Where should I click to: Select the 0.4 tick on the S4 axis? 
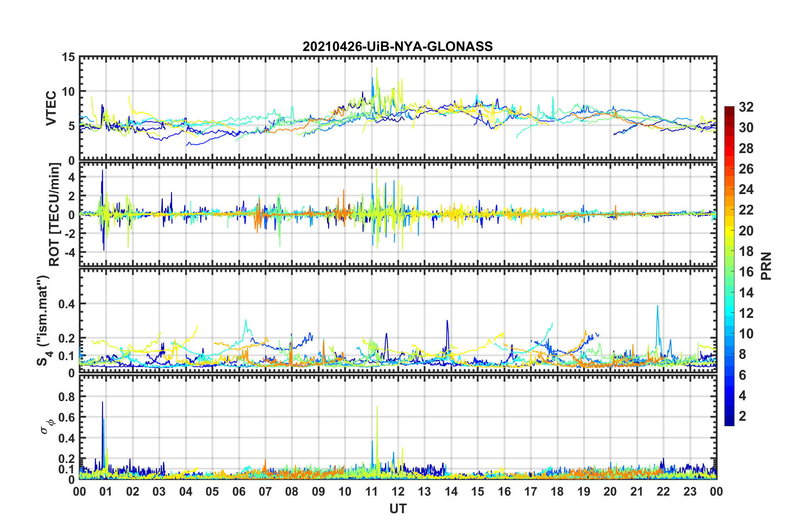tap(67, 304)
